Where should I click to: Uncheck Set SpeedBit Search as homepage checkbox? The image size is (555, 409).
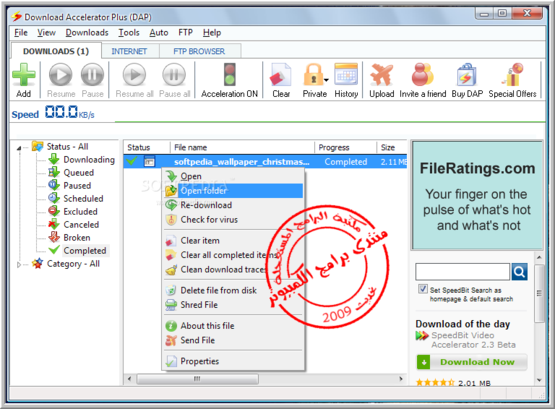click(x=423, y=289)
